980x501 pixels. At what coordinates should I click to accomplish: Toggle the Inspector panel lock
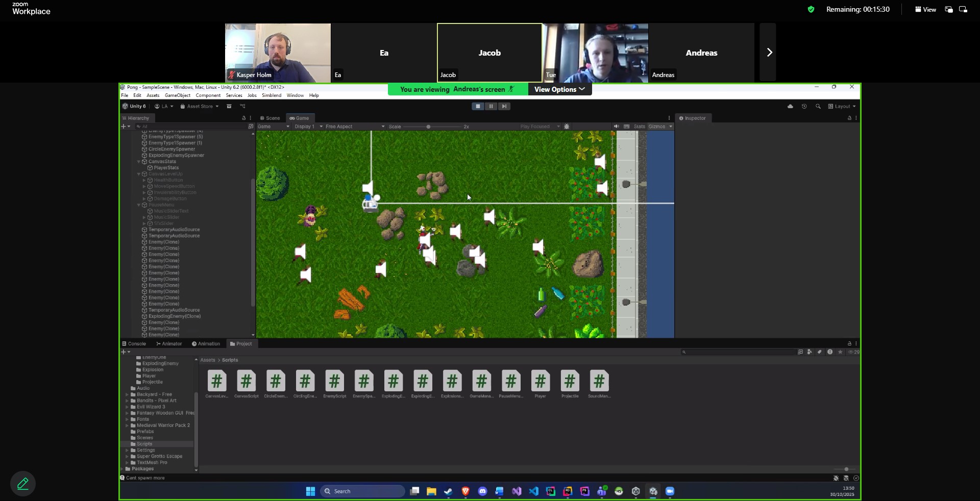pyautogui.click(x=849, y=118)
